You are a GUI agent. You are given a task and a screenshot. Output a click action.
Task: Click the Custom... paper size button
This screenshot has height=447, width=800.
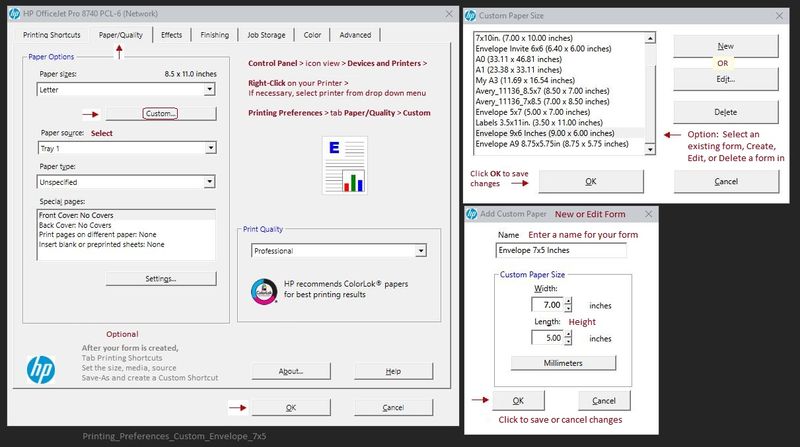coord(160,113)
